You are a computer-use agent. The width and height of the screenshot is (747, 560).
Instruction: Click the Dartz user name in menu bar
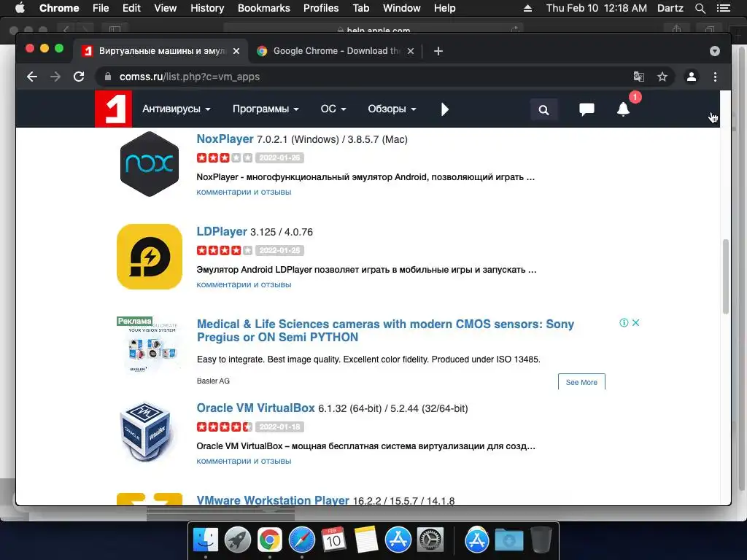670,8
